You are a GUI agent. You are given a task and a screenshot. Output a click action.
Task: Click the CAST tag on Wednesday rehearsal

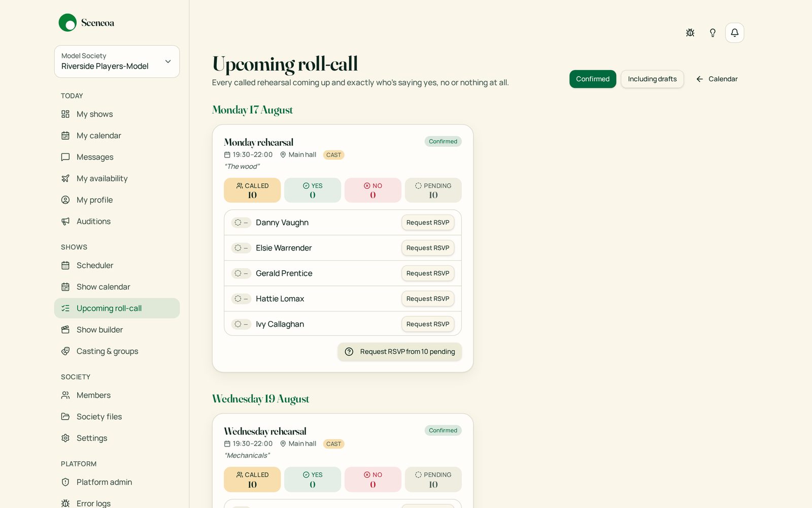coord(334,444)
